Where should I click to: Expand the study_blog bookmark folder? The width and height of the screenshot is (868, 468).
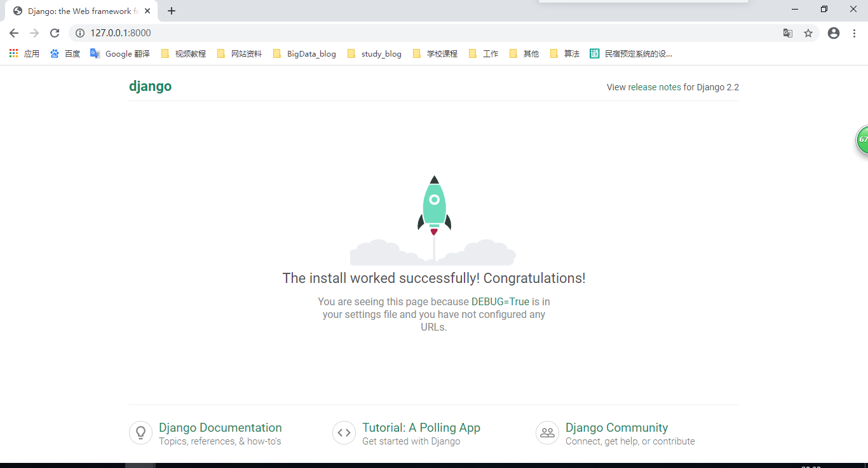(375, 54)
